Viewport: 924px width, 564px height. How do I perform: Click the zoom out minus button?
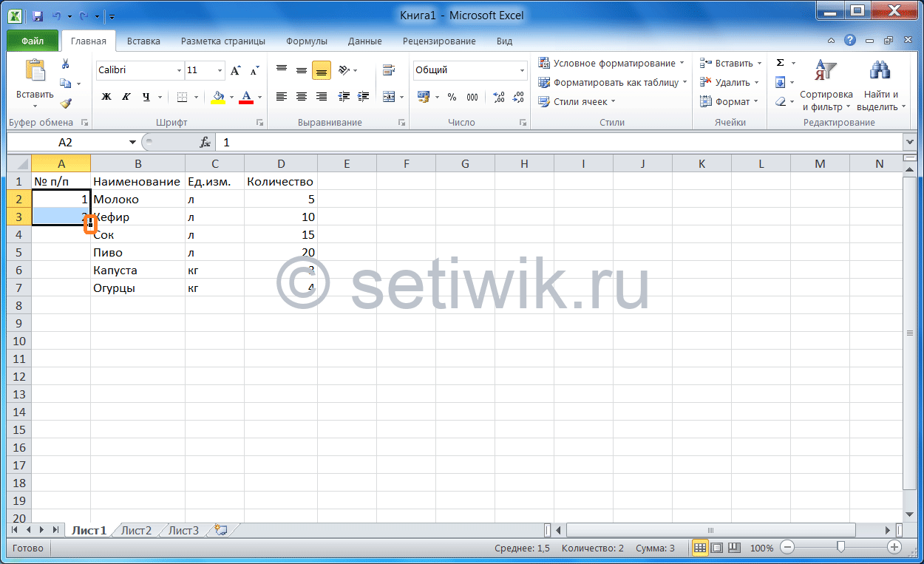click(787, 548)
